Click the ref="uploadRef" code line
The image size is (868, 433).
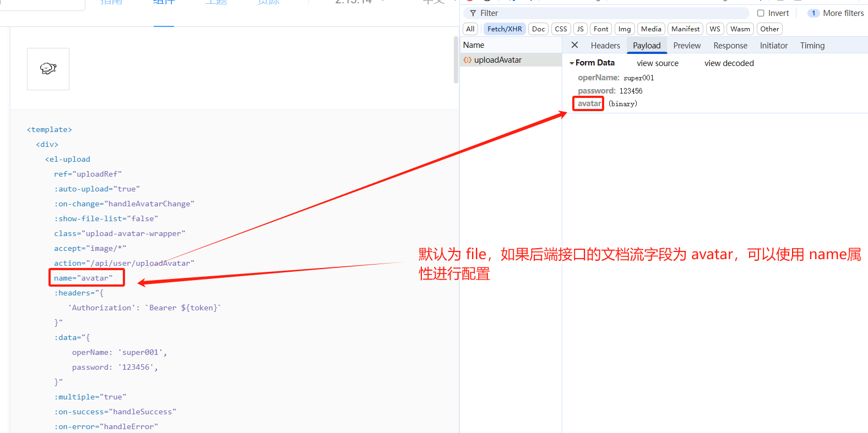click(88, 174)
